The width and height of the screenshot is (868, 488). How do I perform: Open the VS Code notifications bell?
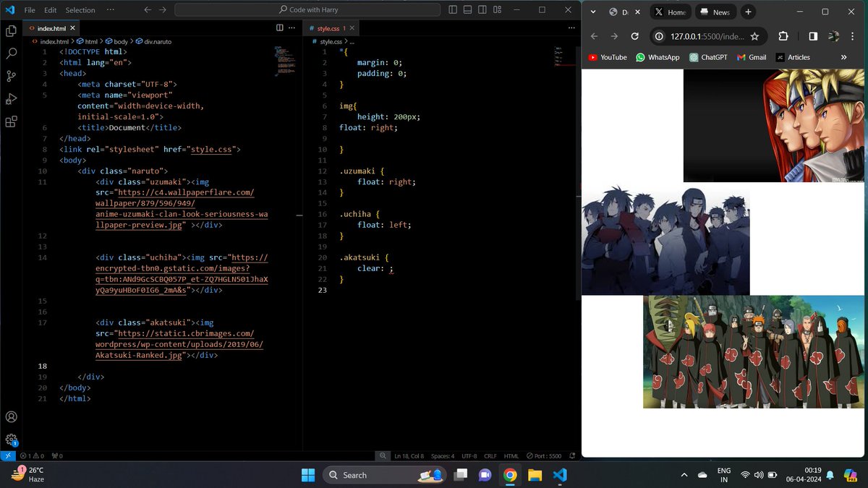(x=572, y=456)
